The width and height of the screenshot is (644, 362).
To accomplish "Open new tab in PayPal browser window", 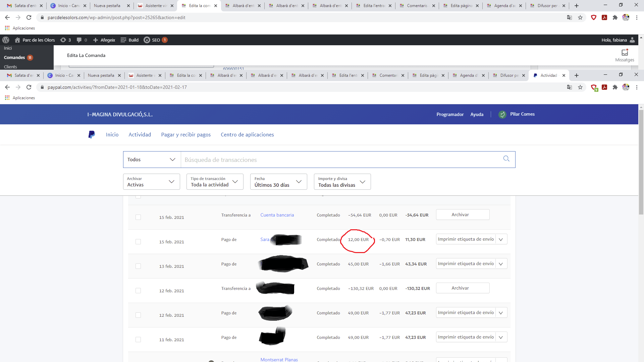I will point(577,75).
